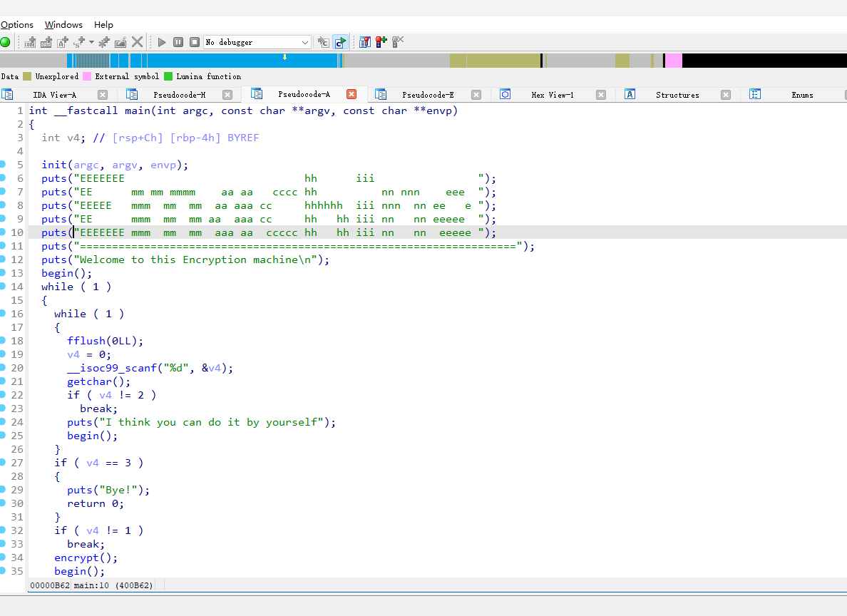Click the green analysis status indicator
Viewport: 847px width, 616px height.
6,42
